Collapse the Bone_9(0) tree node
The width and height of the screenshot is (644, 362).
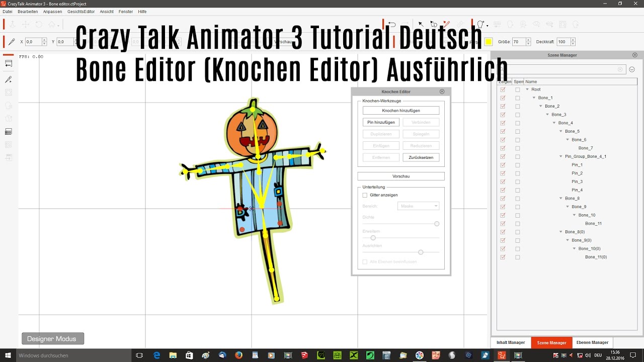tap(568, 240)
